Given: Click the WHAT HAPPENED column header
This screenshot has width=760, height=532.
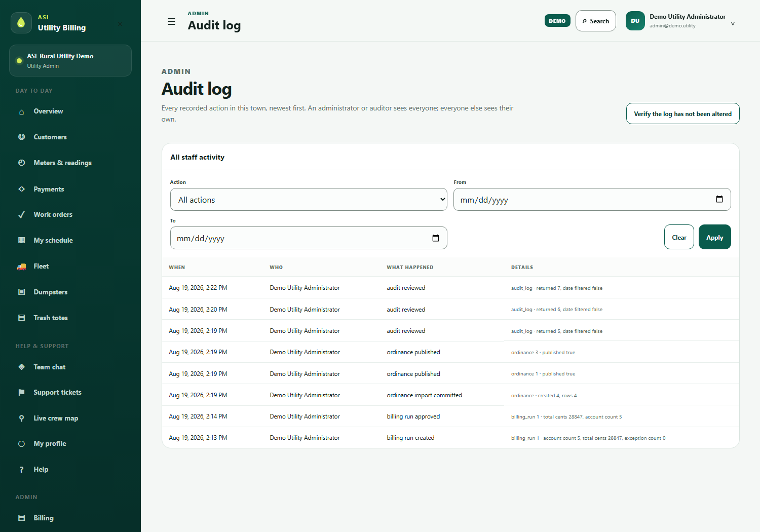Looking at the screenshot, I should pos(410,268).
